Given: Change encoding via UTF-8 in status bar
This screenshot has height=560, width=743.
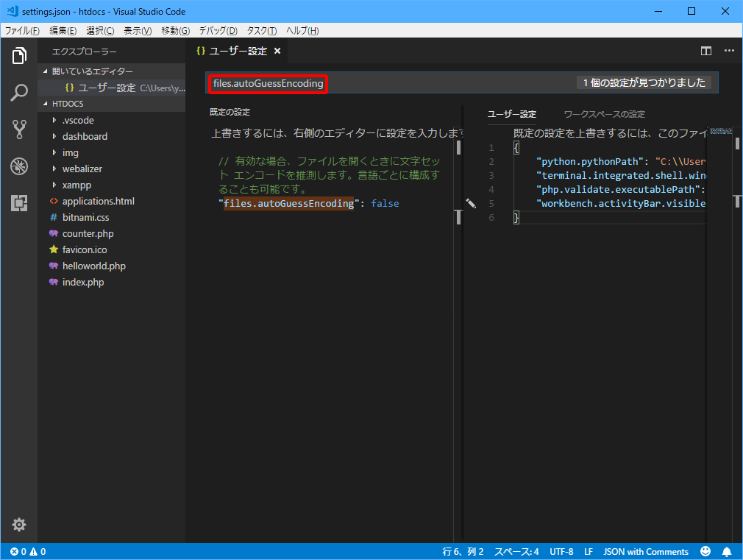Looking at the screenshot, I should pos(561,551).
